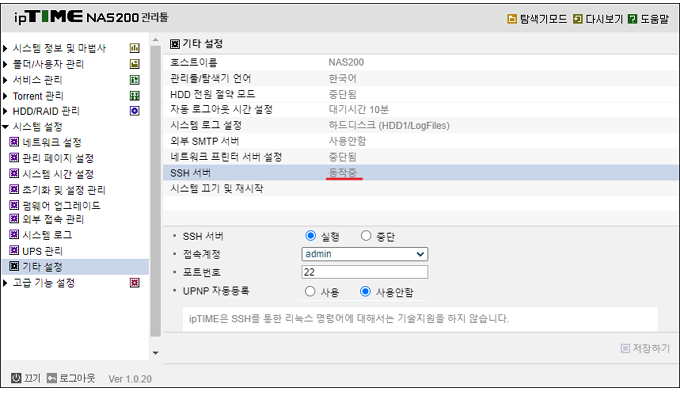
Task: Open 관리 페이지 설정 menu item
Action: 58,158
